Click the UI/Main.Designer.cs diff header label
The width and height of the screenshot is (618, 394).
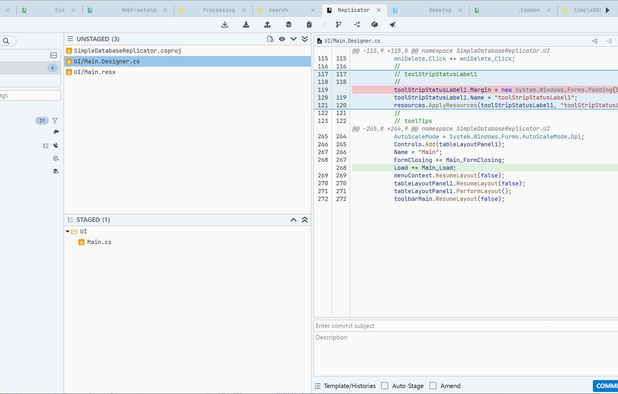(x=352, y=41)
